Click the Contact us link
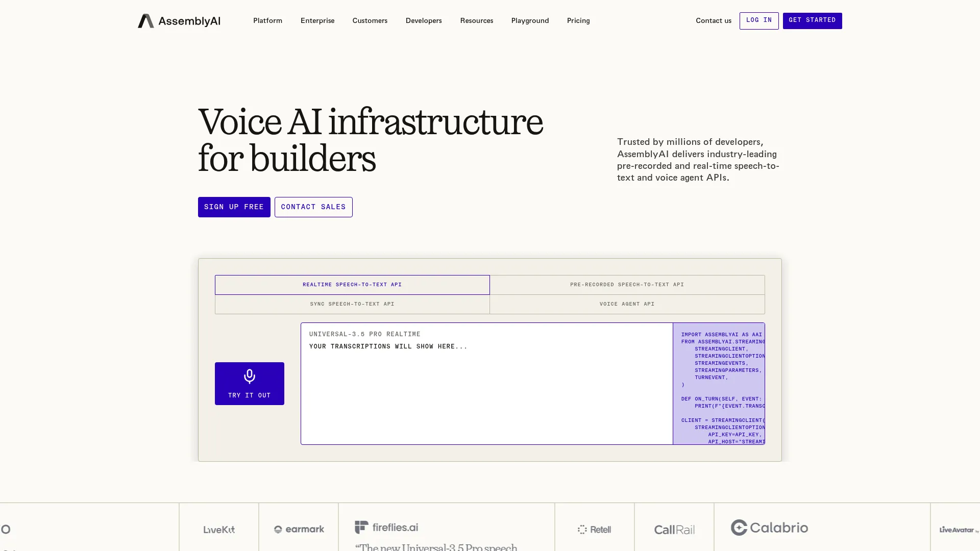Screen dimensions: 980x551 coord(714,21)
